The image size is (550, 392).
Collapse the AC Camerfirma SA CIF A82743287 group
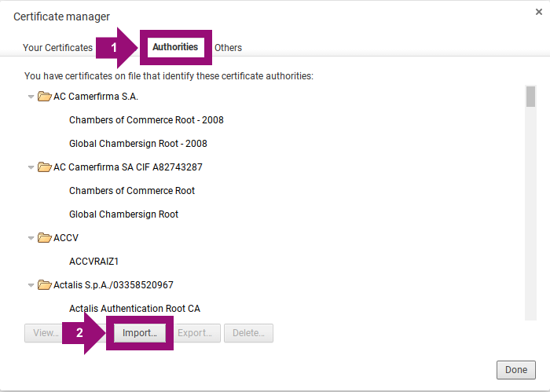point(31,167)
